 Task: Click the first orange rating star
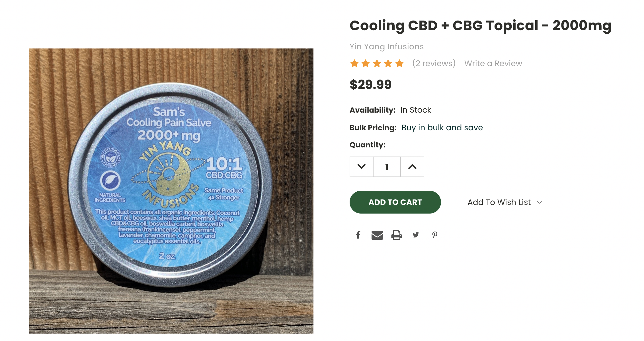pyautogui.click(x=354, y=63)
